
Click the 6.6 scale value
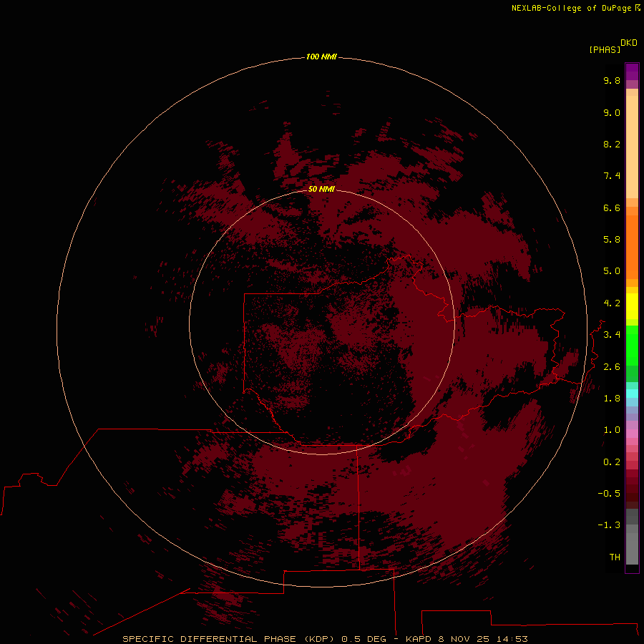(x=612, y=208)
